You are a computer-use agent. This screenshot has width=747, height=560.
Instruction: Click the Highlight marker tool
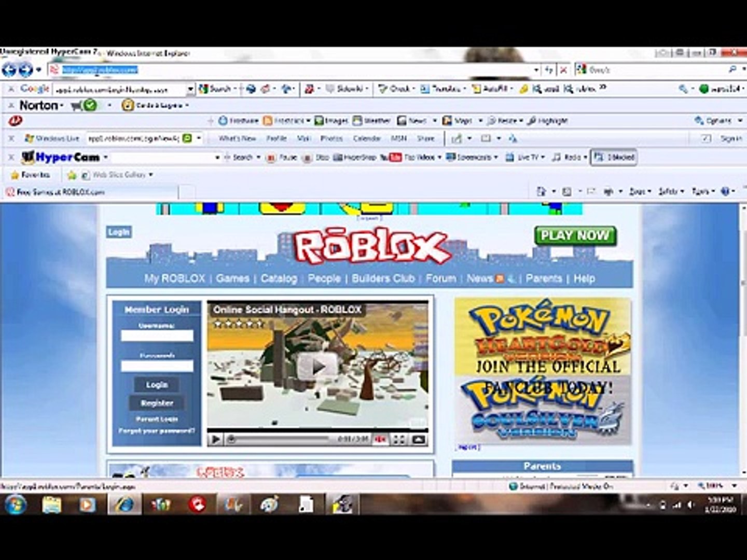coord(548,121)
